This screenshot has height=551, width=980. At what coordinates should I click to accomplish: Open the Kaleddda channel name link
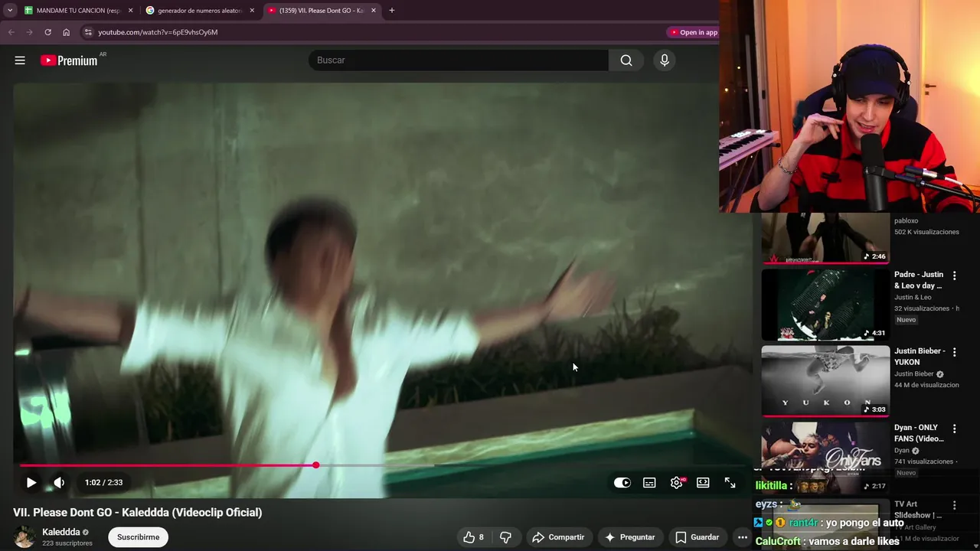(61, 532)
